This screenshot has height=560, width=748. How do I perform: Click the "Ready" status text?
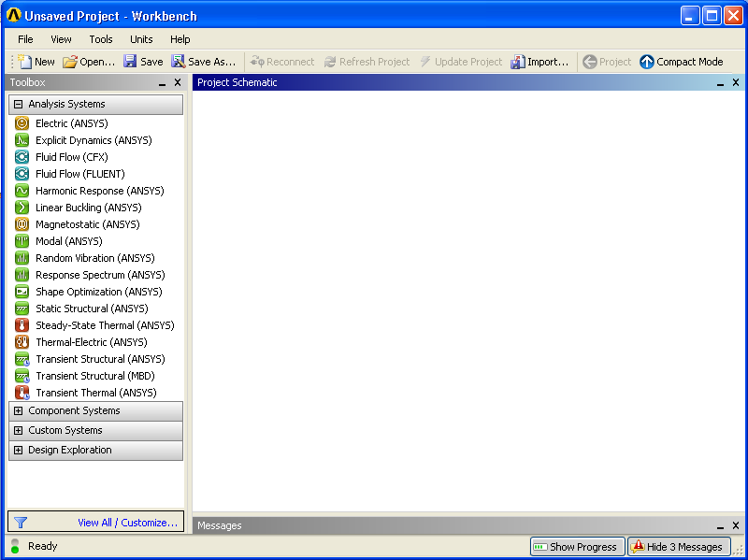[x=42, y=546]
